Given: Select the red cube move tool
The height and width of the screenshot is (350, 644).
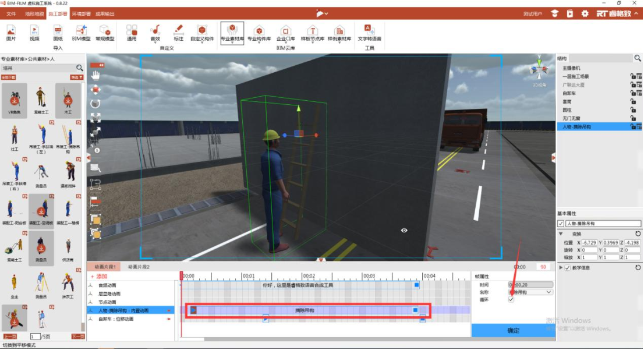Looking at the screenshot, I should 95,90.
